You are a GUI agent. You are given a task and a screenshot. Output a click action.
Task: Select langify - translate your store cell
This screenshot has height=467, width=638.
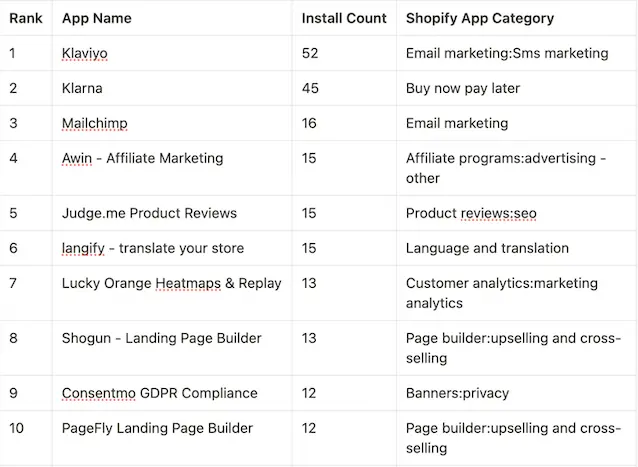tap(172, 248)
